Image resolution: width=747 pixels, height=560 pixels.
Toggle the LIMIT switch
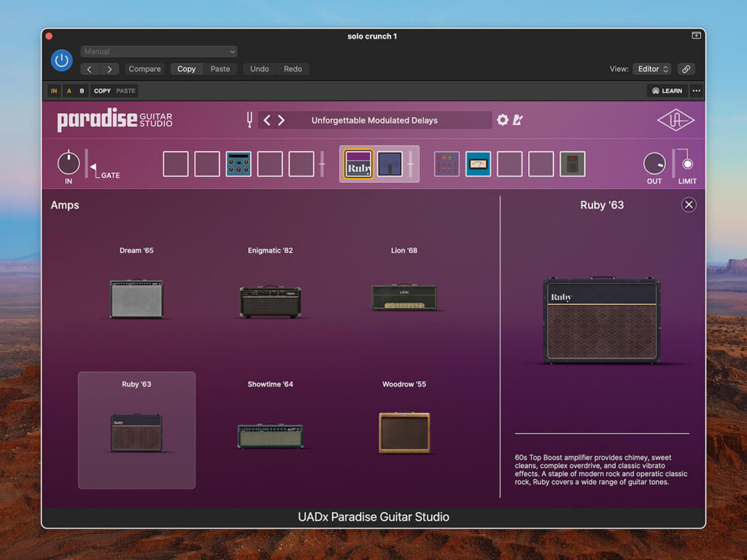[687, 164]
